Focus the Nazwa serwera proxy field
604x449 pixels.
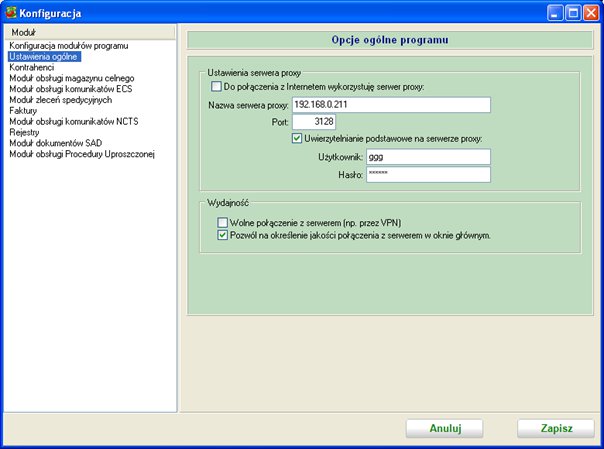tap(391, 105)
